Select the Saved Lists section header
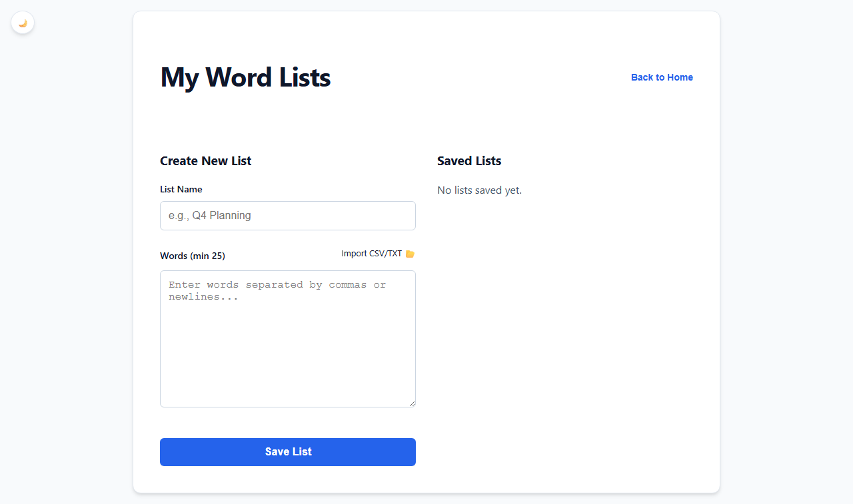This screenshot has width=853, height=504. [x=469, y=160]
